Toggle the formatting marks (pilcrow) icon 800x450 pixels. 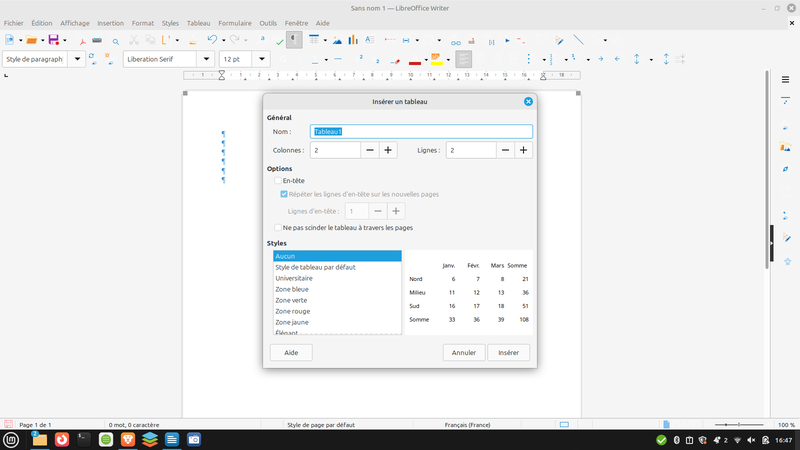point(294,40)
